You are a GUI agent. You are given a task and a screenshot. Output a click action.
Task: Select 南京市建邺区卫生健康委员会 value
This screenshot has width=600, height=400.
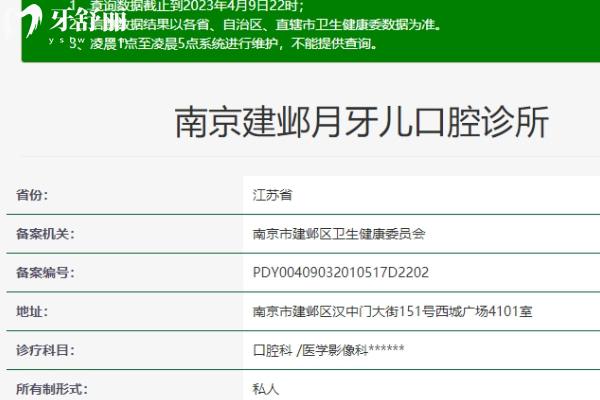[339, 233]
